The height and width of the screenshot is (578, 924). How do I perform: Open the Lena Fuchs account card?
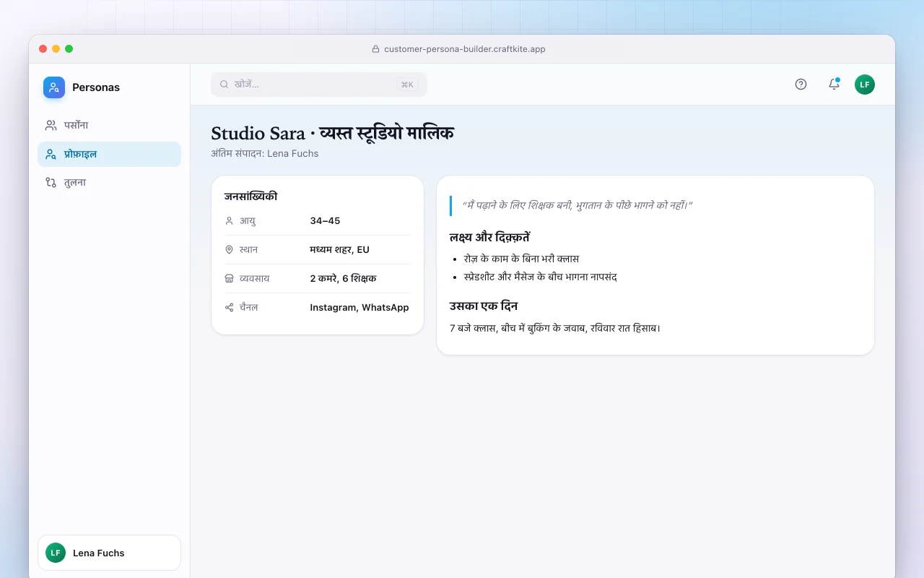pyautogui.click(x=109, y=553)
